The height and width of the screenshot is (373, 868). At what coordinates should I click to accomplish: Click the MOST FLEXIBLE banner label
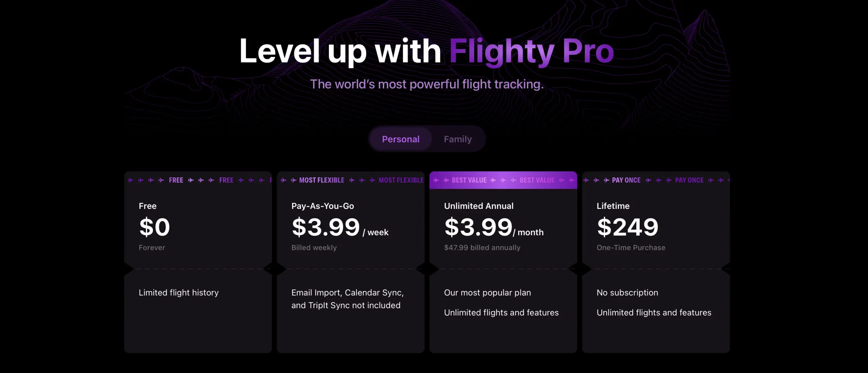(321, 180)
